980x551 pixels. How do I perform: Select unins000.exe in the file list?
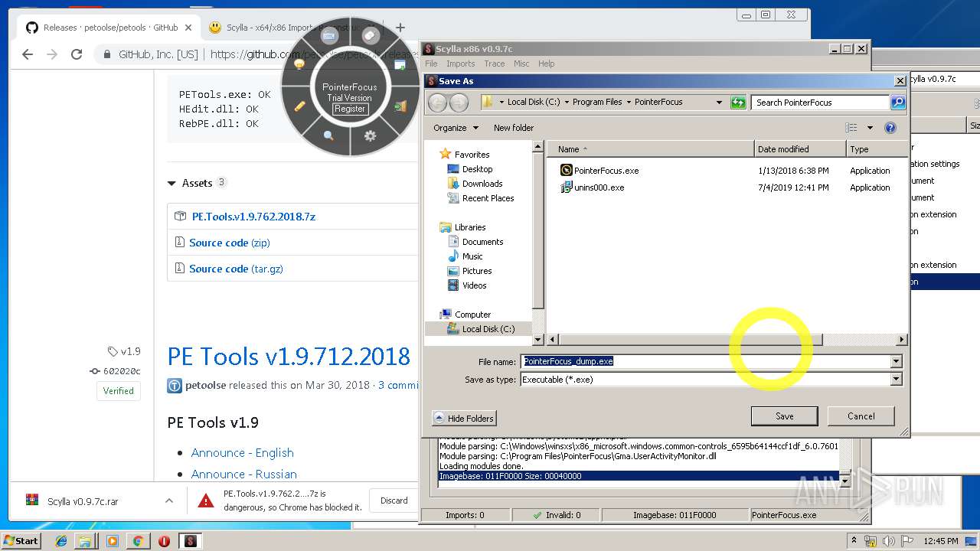[x=599, y=187]
